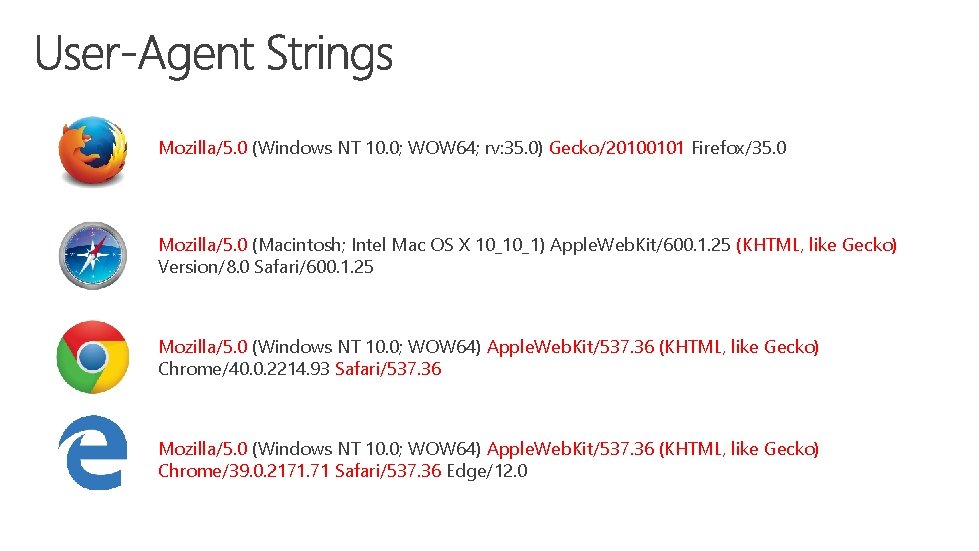Click the User-Agent Strings slide title

(214, 54)
